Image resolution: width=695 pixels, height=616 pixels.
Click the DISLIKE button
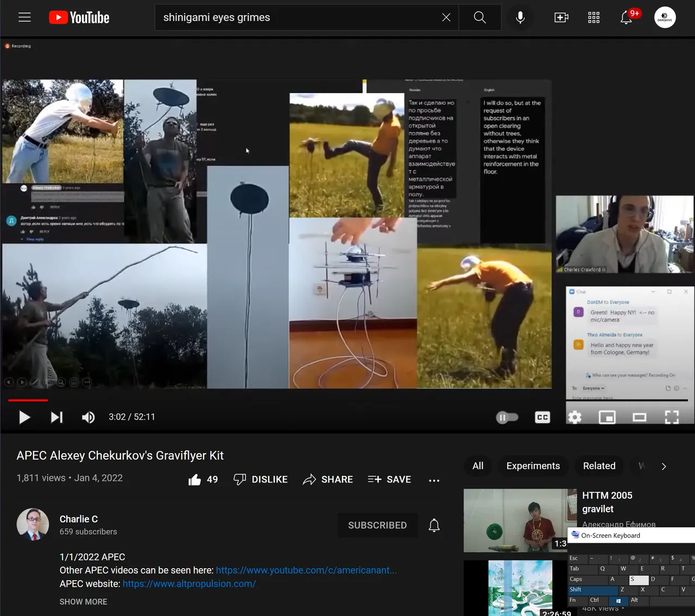(261, 479)
